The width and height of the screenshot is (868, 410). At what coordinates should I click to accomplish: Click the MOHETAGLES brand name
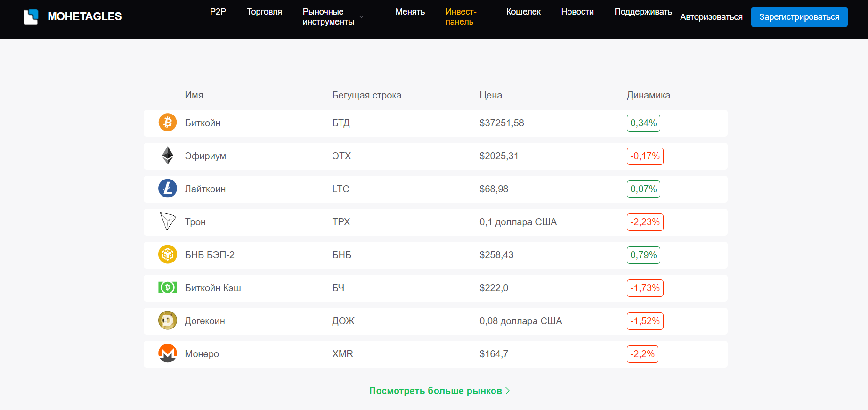(85, 16)
